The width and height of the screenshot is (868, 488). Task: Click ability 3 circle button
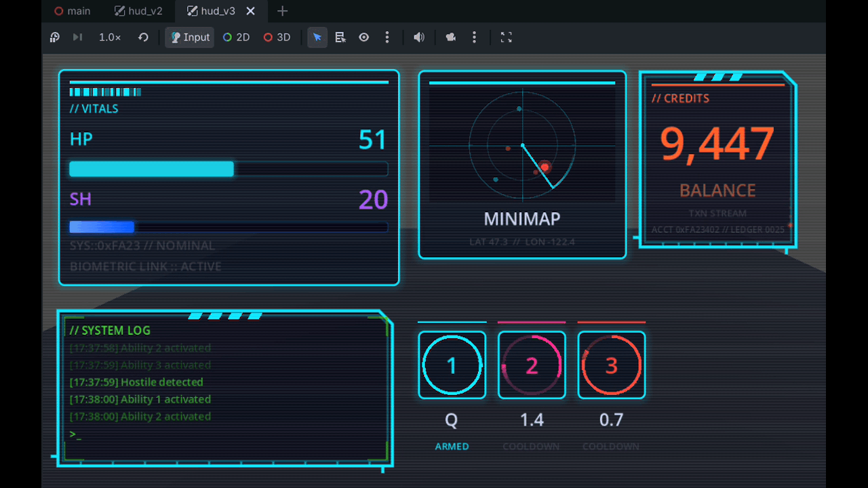[x=612, y=365]
